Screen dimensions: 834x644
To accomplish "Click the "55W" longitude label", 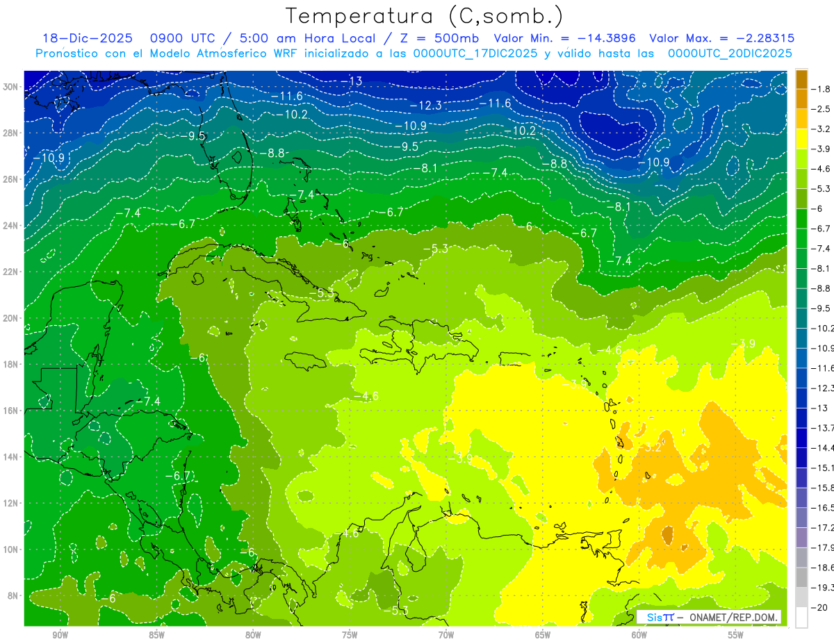I will click(735, 634).
